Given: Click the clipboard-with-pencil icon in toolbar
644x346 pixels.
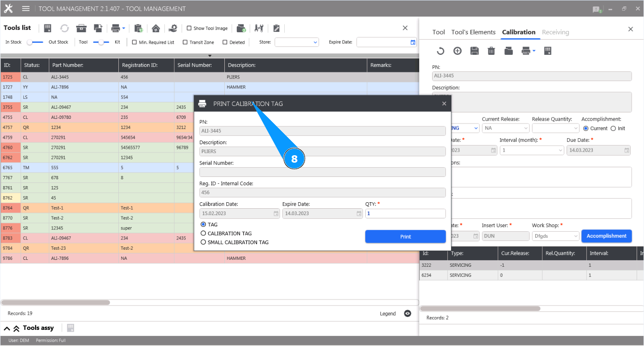Looking at the screenshot, I should coord(276,28).
